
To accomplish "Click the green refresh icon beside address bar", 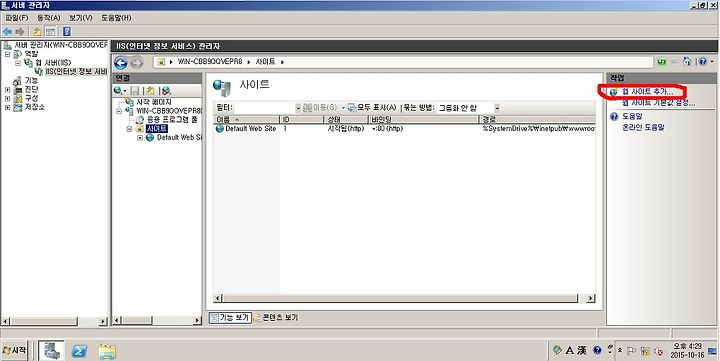I will tap(662, 62).
